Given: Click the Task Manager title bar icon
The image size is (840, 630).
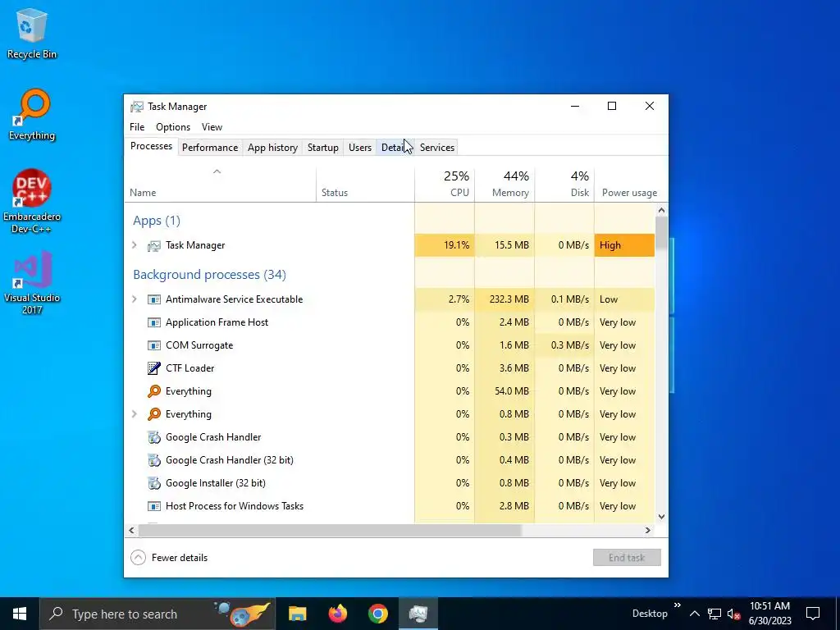Looking at the screenshot, I should click(137, 107).
